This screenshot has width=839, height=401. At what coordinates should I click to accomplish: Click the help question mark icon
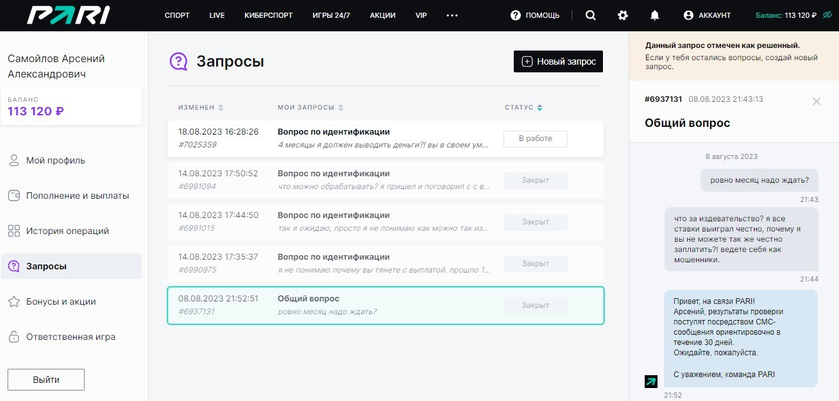tap(515, 16)
